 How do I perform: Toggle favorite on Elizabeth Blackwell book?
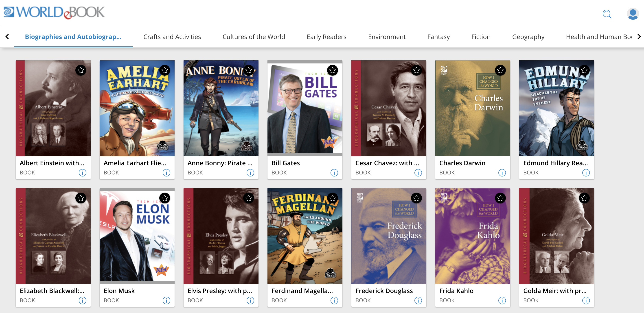pos(81,198)
